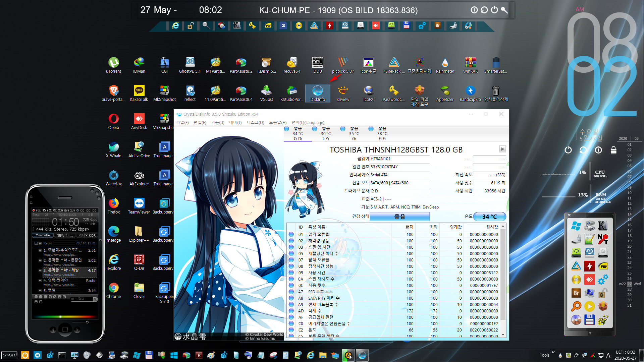Select the 읽기 오류율 attribute row
644x362 pixels.
[393, 234]
